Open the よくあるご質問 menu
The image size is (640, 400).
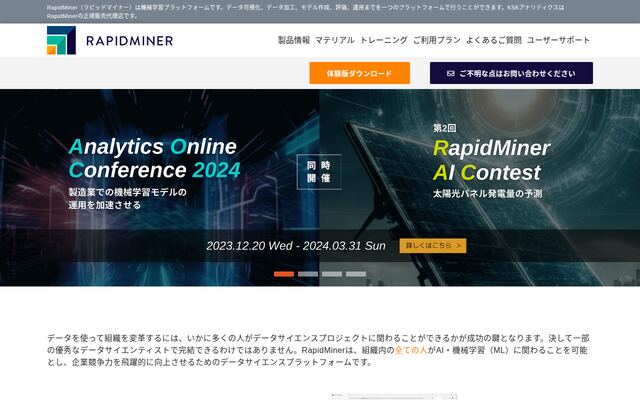click(494, 40)
